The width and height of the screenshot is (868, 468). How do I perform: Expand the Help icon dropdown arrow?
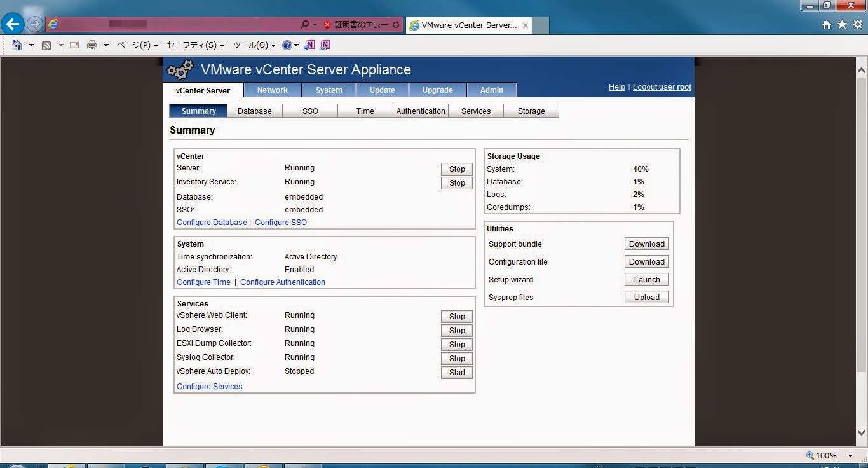(x=297, y=45)
